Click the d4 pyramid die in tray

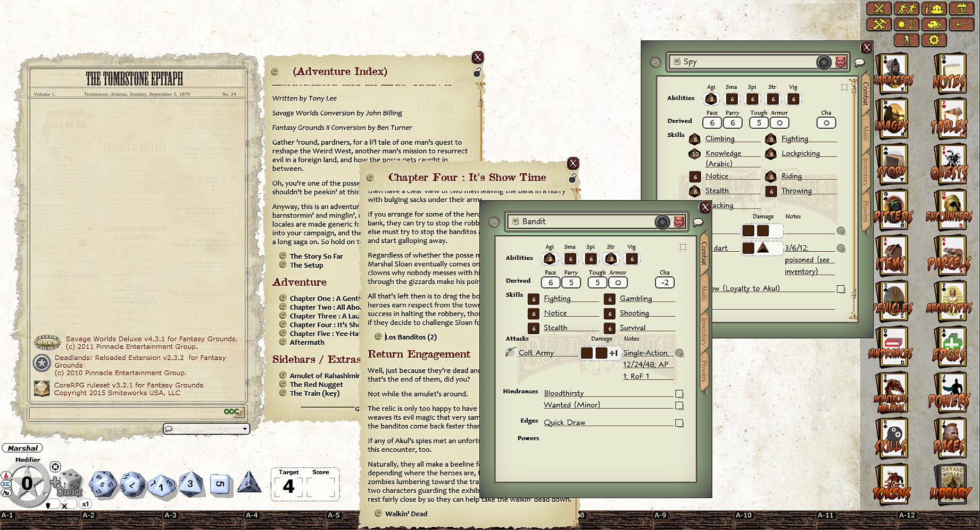coord(248,483)
